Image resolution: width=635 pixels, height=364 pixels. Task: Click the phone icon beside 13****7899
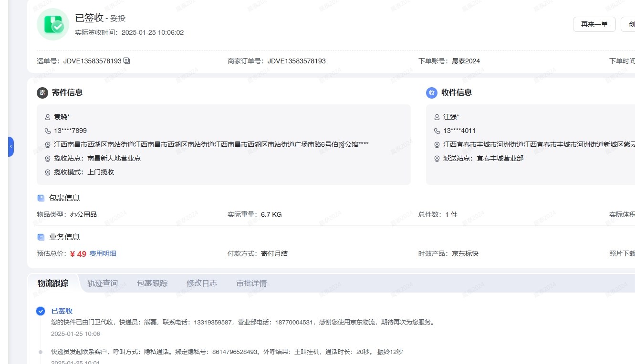click(x=48, y=131)
